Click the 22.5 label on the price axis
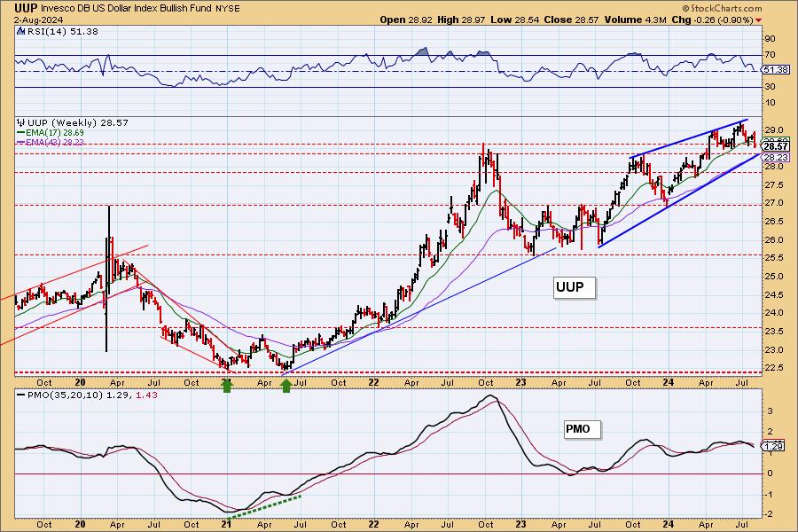The width and height of the screenshot is (798, 532). pos(772,368)
